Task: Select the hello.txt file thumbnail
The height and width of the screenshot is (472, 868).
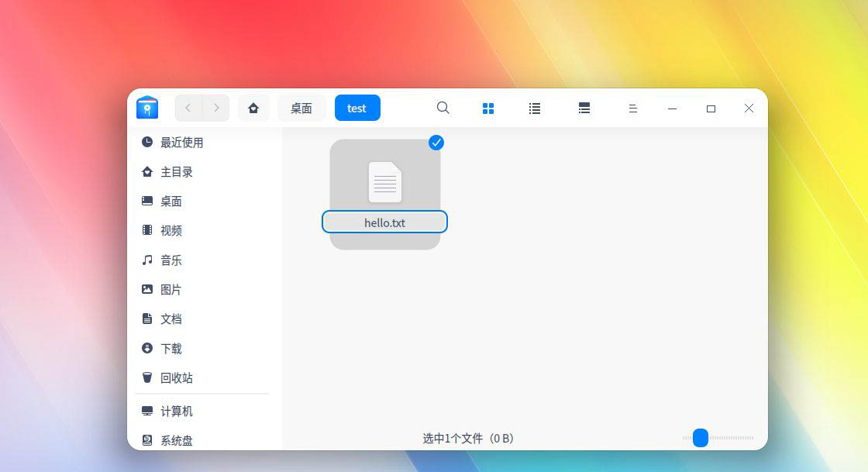Action: (x=384, y=181)
